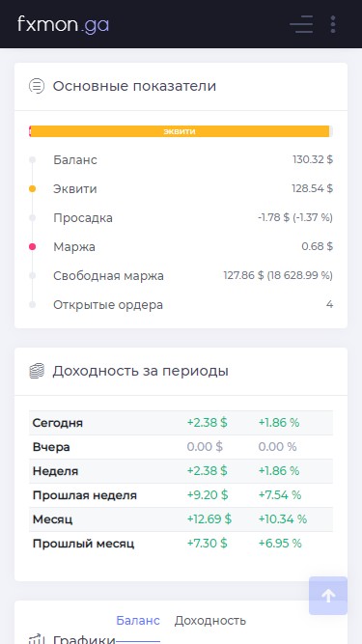Click the Открытые ордера count
The height and width of the screenshot is (644, 362).
[x=329, y=304]
